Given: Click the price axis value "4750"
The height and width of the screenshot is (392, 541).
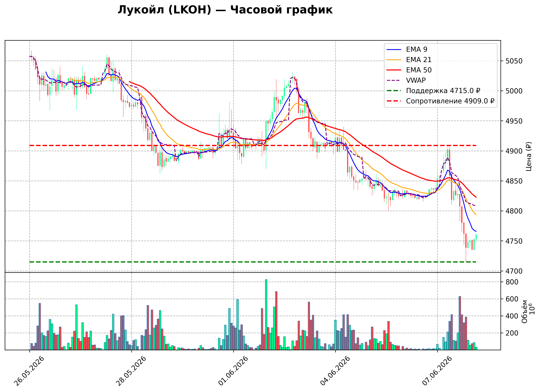Looking at the screenshot, I should tap(514, 241).
